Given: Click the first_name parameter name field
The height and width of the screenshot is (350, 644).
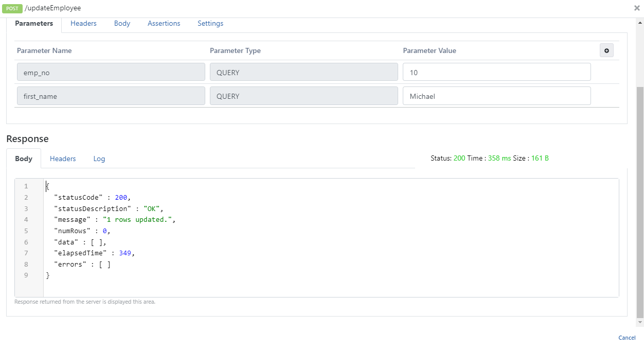Looking at the screenshot, I should pos(111,96).
